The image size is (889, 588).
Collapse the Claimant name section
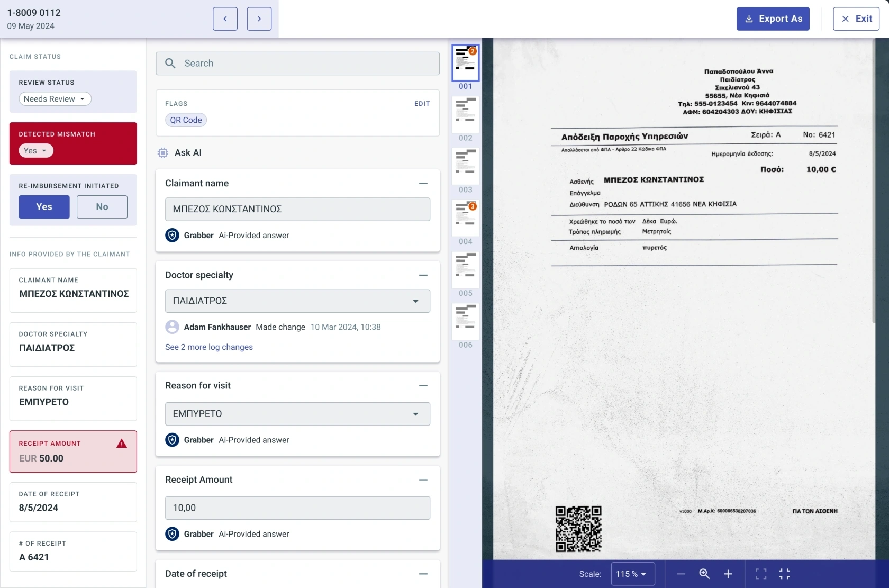click(x=423, y=184)
